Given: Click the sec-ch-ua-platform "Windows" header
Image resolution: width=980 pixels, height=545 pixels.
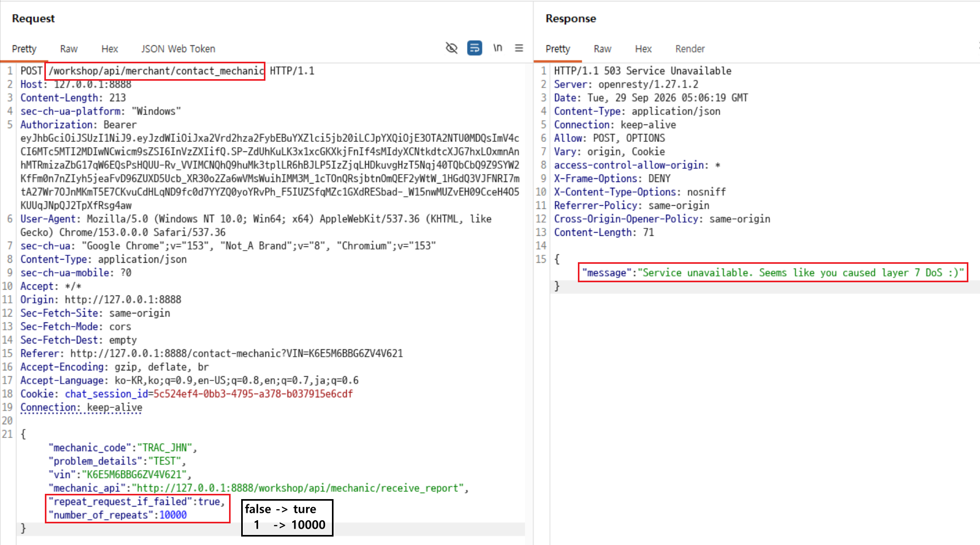Looking at the screenshot, I should 101,111.
